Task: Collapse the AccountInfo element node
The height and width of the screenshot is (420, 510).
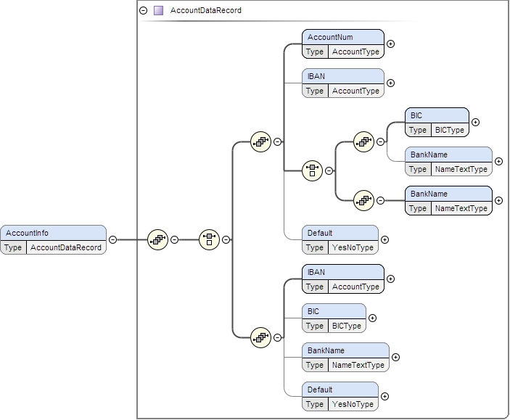Action: [x=112, y=239]
